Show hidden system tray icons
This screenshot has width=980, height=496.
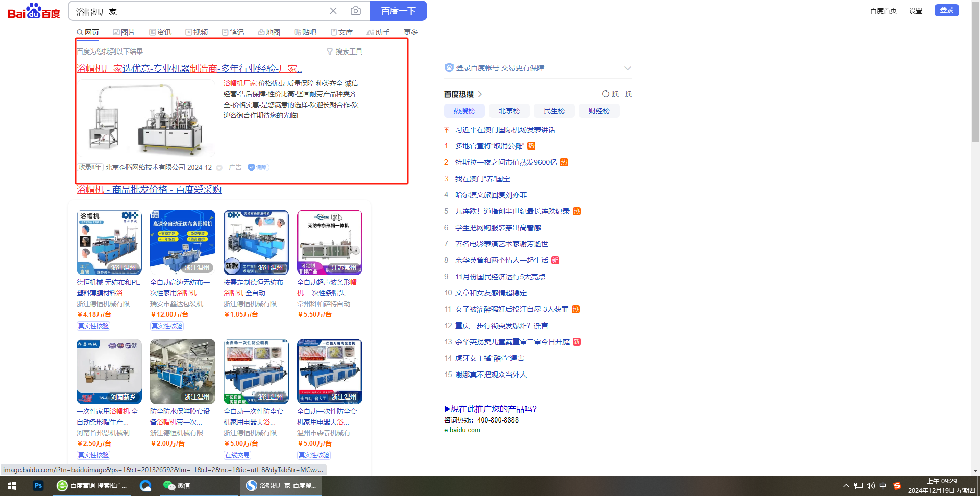point(846,486)
